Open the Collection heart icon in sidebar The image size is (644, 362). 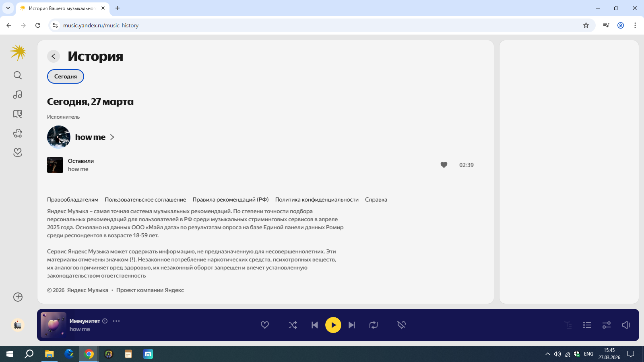(x=18, y=152)
